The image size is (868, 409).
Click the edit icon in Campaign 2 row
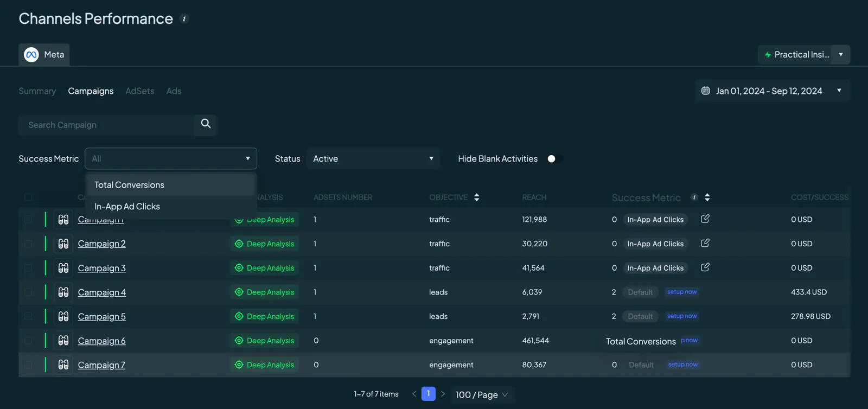click(705, 243)
